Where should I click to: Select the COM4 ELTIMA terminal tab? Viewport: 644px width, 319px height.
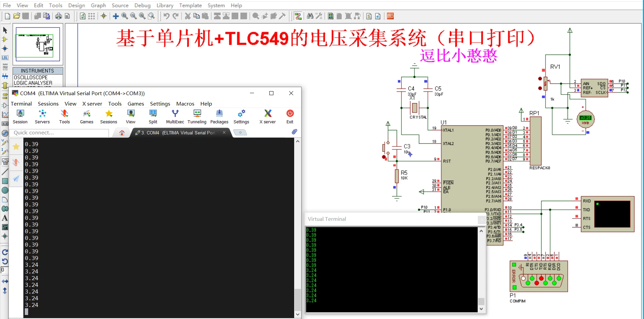click(x=178, y=133)
